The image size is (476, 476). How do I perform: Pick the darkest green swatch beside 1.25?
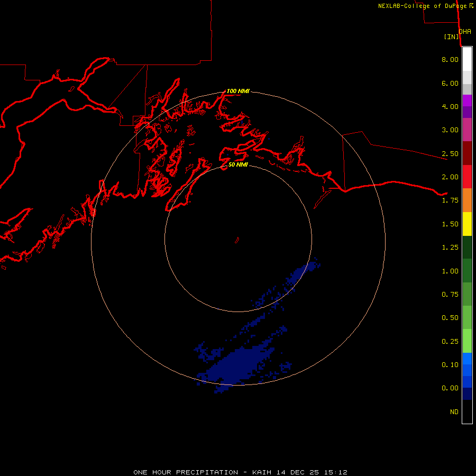467,247
